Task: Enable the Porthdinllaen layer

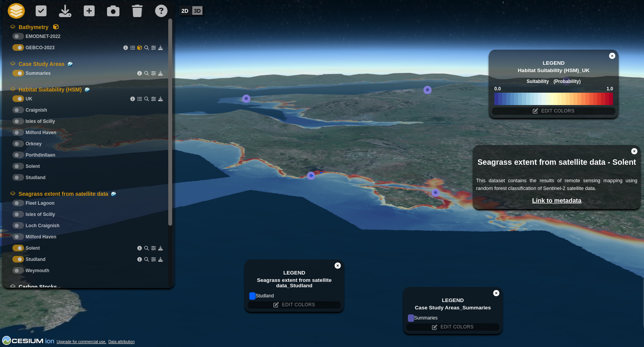Action: tap(18, 155)
